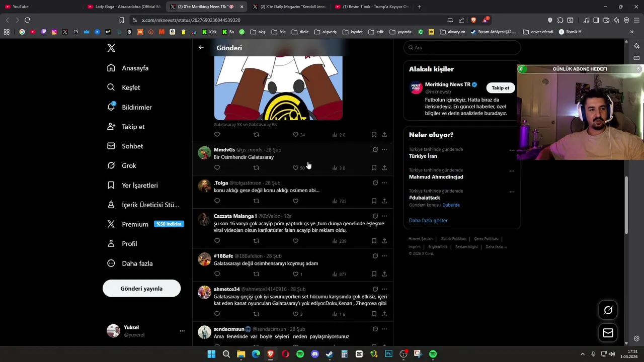Open more options on MmdvGs reply

click(384, 150)
